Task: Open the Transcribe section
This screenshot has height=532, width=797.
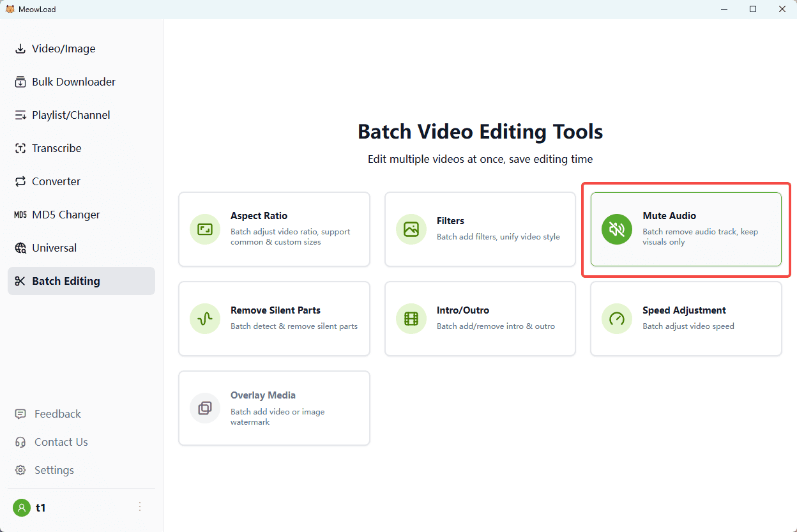Action: click(57, 148)
